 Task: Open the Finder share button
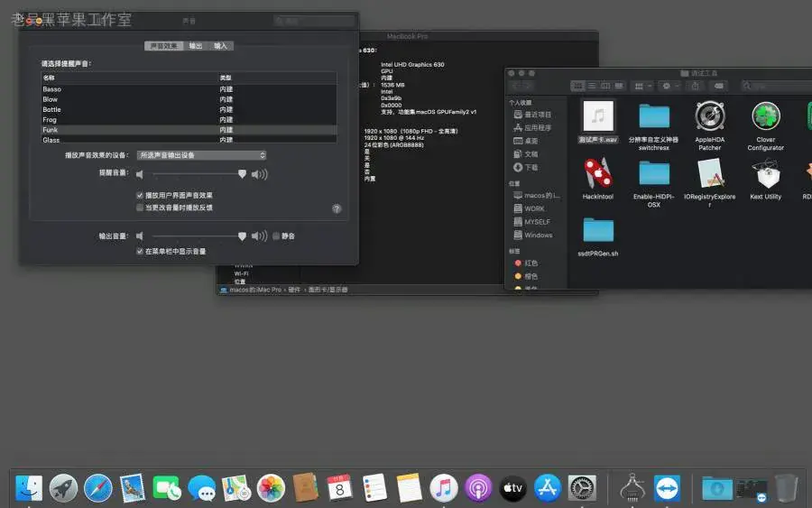pos(696,86)
